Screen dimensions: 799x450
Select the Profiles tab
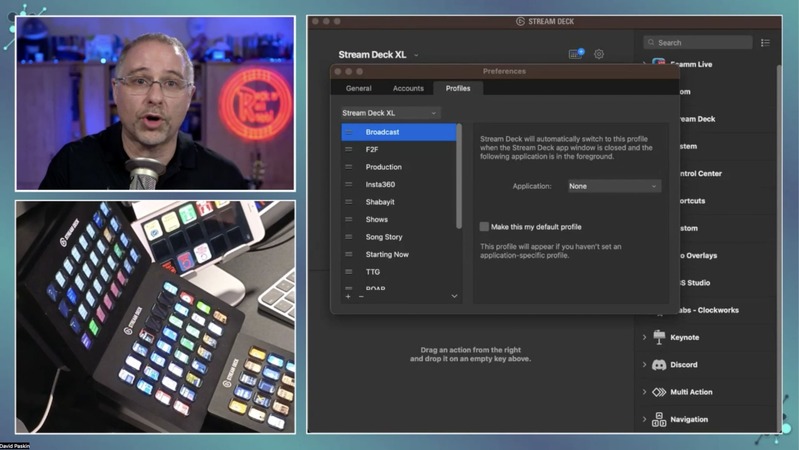click(458, 88)
